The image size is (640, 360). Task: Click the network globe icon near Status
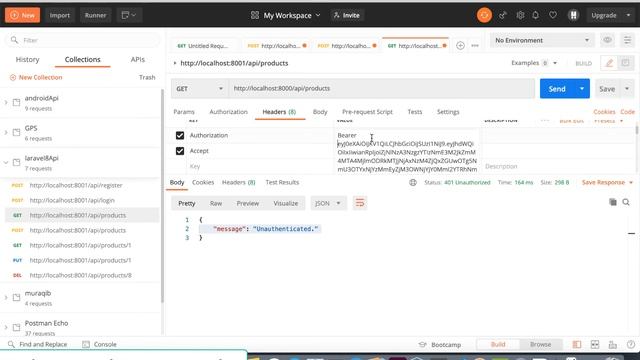pyautogui.click(x=413, y=182)
